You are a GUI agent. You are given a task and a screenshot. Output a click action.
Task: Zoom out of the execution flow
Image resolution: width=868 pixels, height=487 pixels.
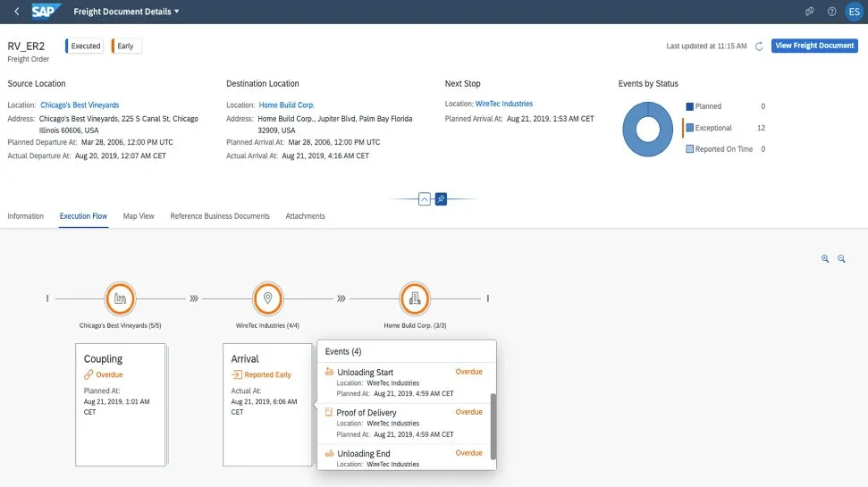coord(841,258)
